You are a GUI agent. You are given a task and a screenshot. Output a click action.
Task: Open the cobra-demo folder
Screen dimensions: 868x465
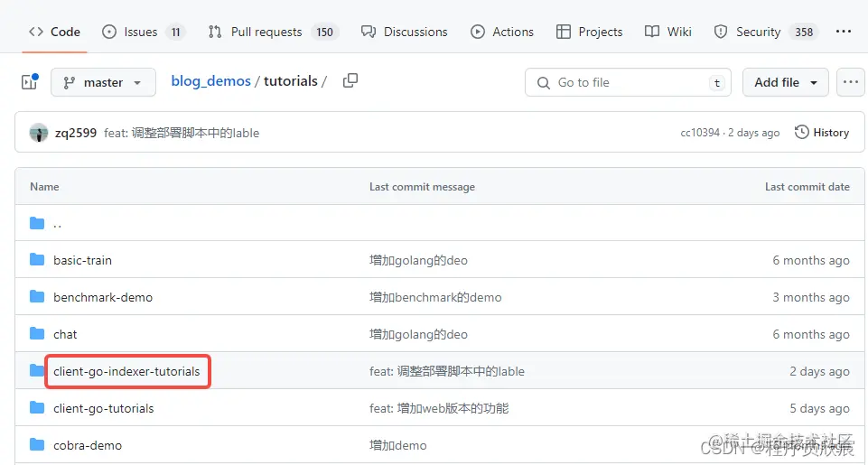(88, 446)
